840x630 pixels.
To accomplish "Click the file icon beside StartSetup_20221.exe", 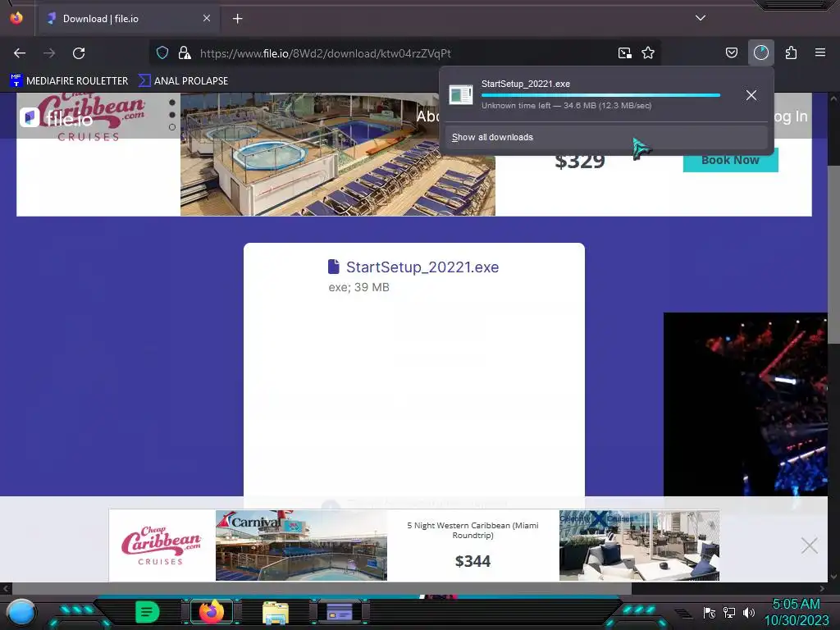I will click(334, 267).
